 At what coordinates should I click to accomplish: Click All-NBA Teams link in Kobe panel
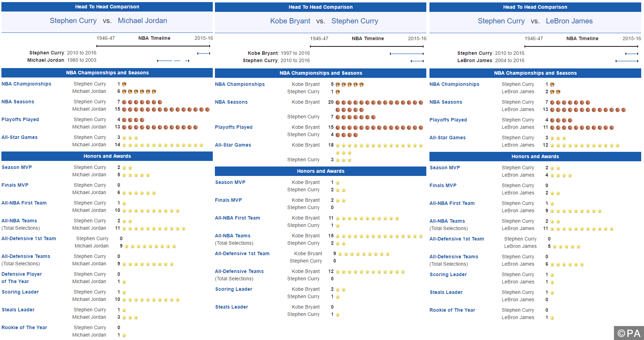click(232, 236)
